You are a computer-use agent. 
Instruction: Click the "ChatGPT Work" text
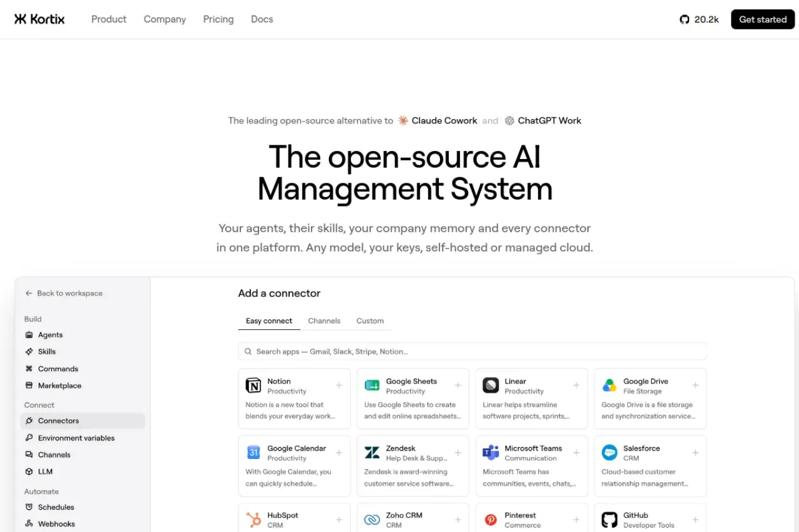(x=549, y=120)
